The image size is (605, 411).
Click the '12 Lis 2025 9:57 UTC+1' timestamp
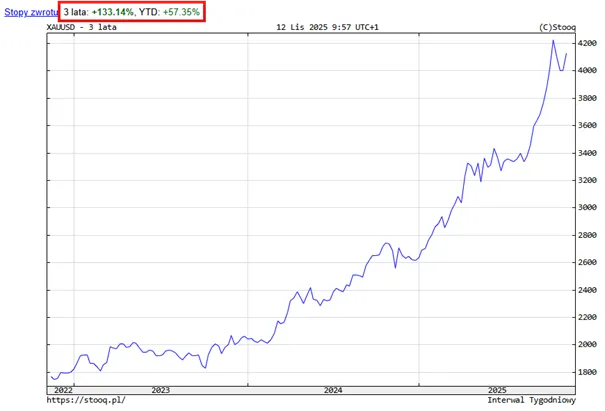tap(327, 27)
